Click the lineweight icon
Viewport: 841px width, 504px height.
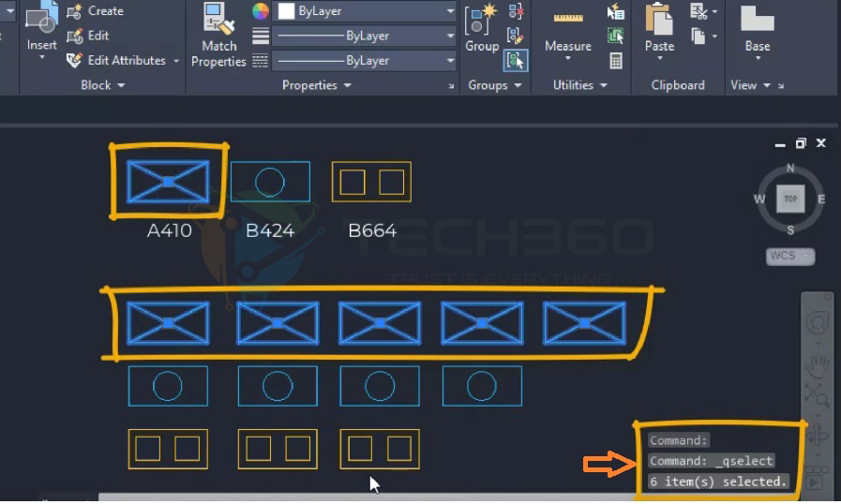coord(261,36)
